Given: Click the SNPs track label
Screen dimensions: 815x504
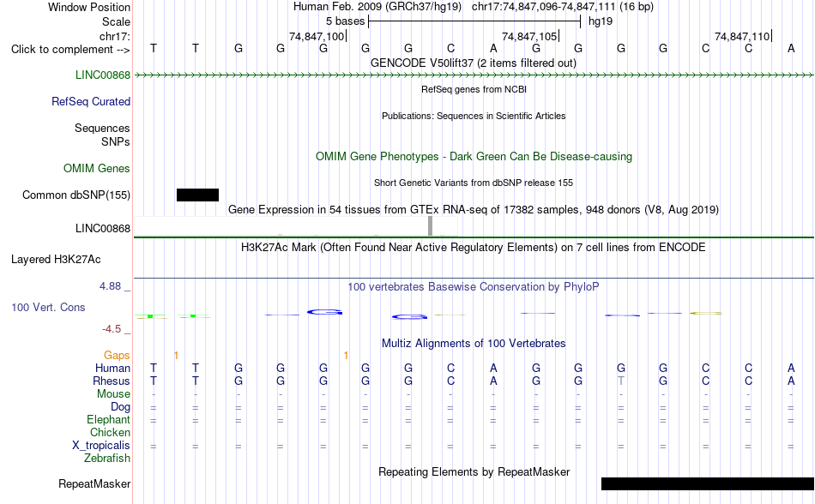Looking at the screenshot, I should [116, 141].
